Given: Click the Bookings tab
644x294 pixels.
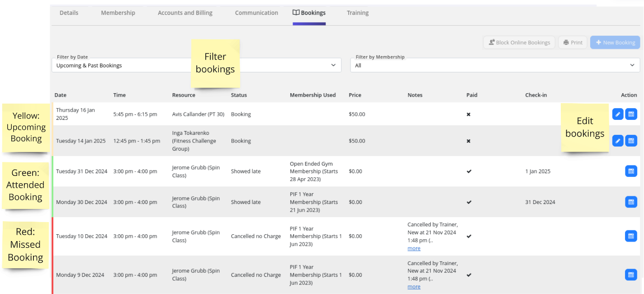Looking at the screenshot, I should (x=309, y=13).
